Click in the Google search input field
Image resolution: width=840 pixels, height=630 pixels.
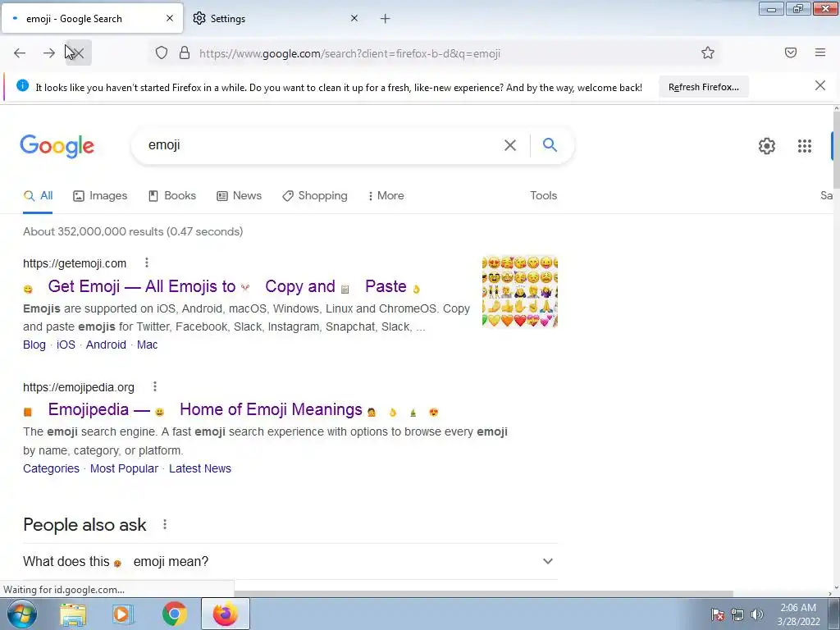[322, 145]
